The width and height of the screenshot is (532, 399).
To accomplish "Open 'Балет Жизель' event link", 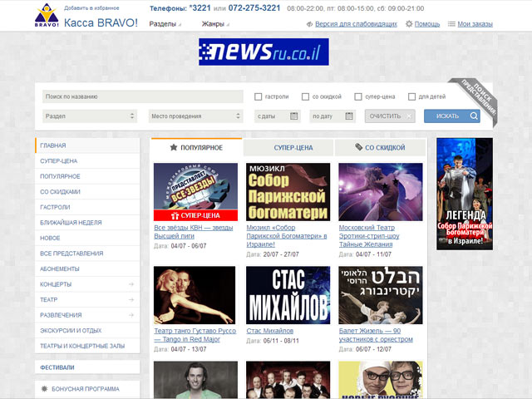I will click(376, 335).
